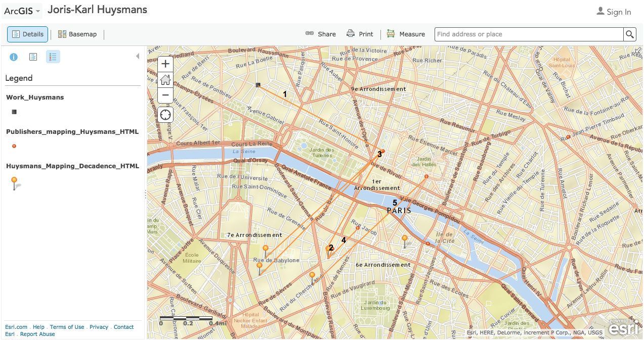Open the Basemap gallery
The width and height of the screenshot is (644, 340).
coord(77,34)
